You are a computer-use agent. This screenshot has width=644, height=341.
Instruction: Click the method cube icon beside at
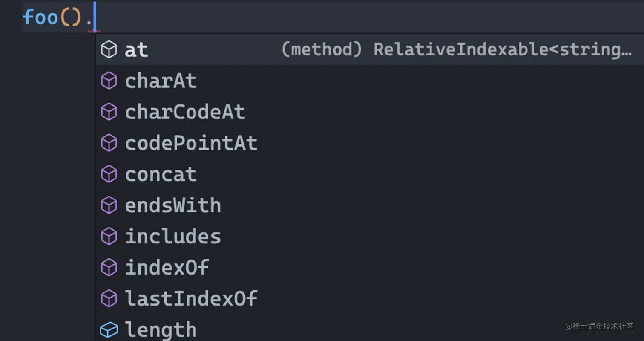109,50
